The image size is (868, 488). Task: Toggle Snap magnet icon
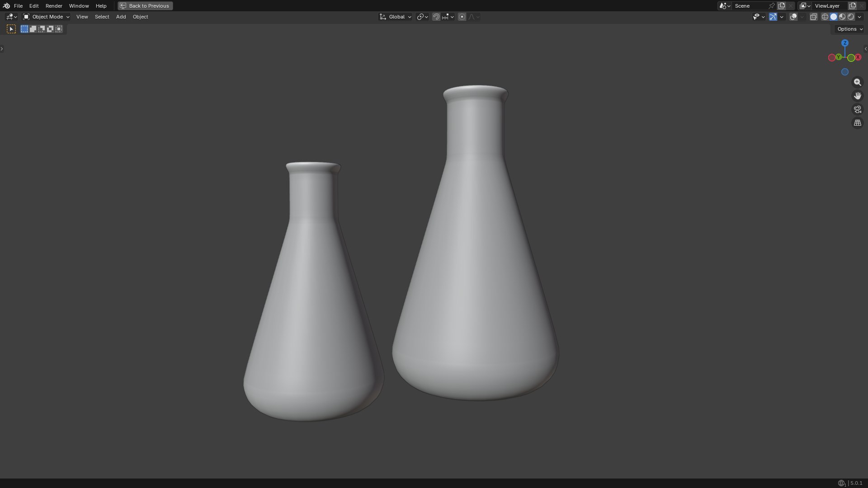(x=436, y=17)
